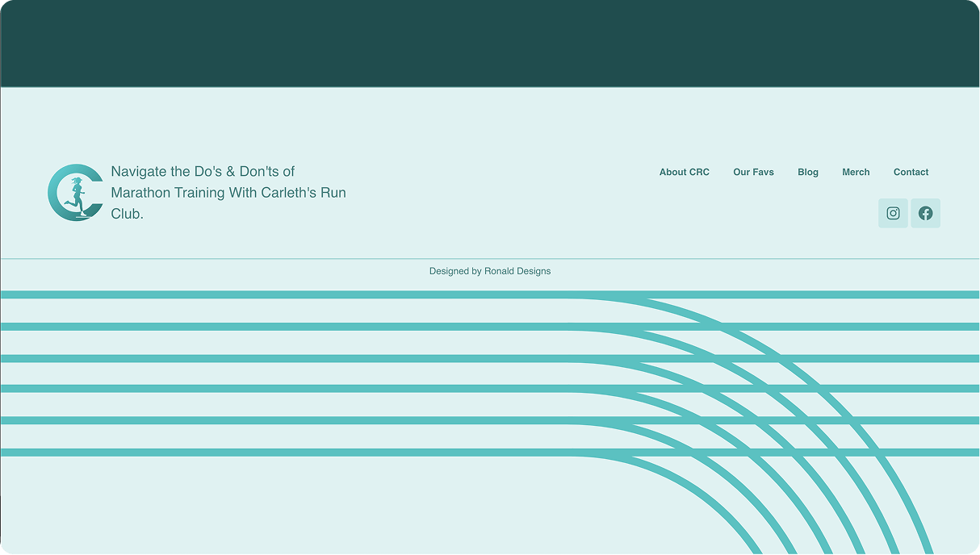Select Merch in the navigation

[856, 172]
